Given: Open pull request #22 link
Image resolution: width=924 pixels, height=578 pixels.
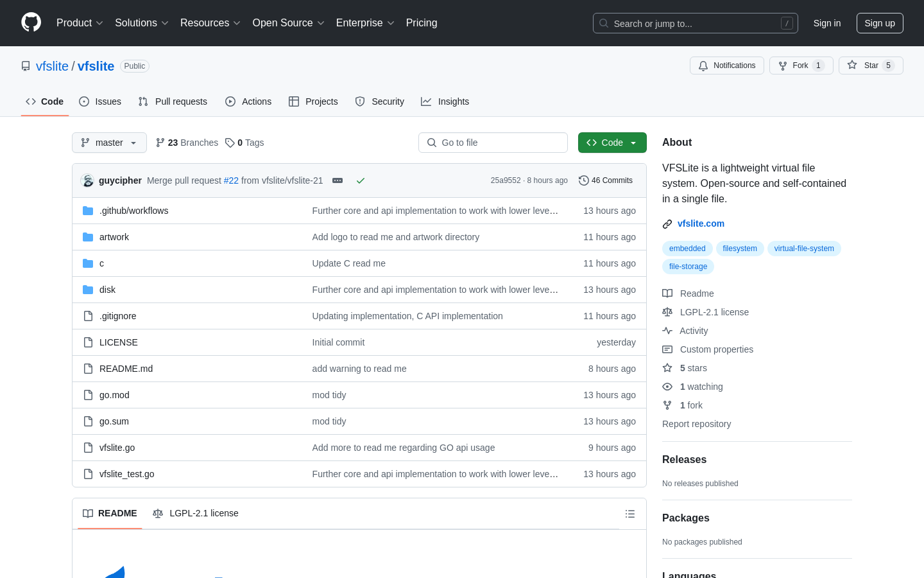Looking at the screenshot, I should (231, 180).
